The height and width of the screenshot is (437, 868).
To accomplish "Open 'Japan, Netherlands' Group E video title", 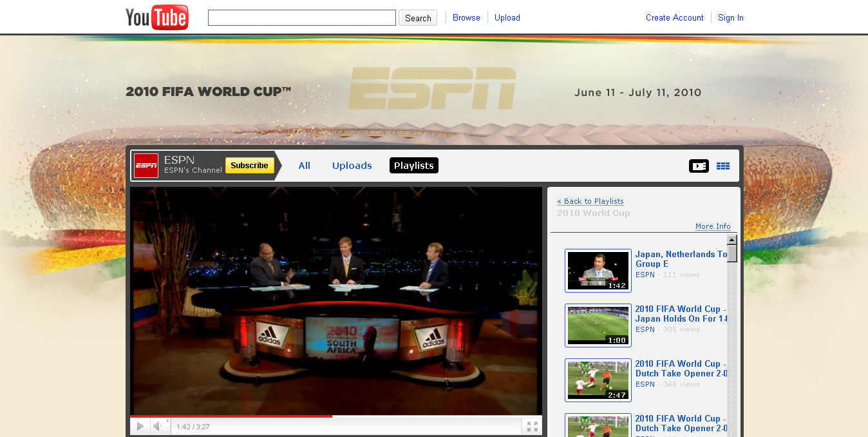I will click(681, 259).
